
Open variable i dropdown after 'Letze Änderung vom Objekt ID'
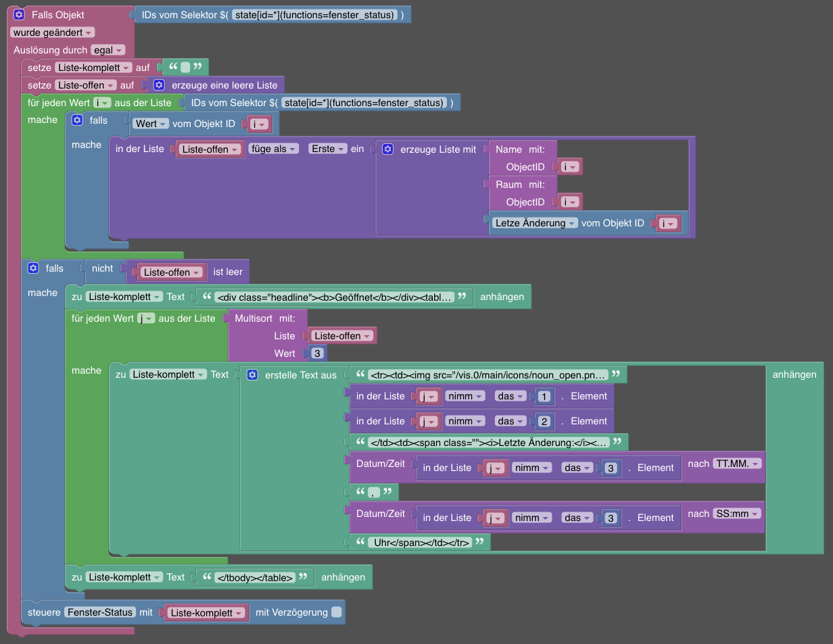coord(669,224)
